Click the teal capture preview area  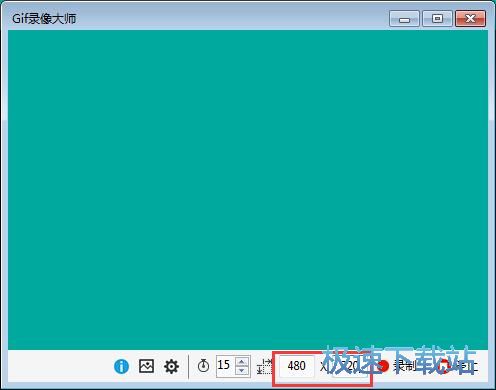coord(248,190)
